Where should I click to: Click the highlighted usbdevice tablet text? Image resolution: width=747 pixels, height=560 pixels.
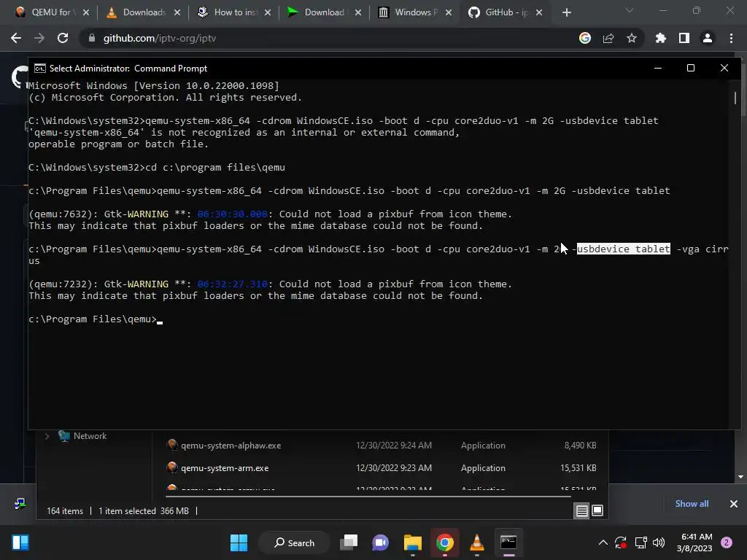pos(623,249)
